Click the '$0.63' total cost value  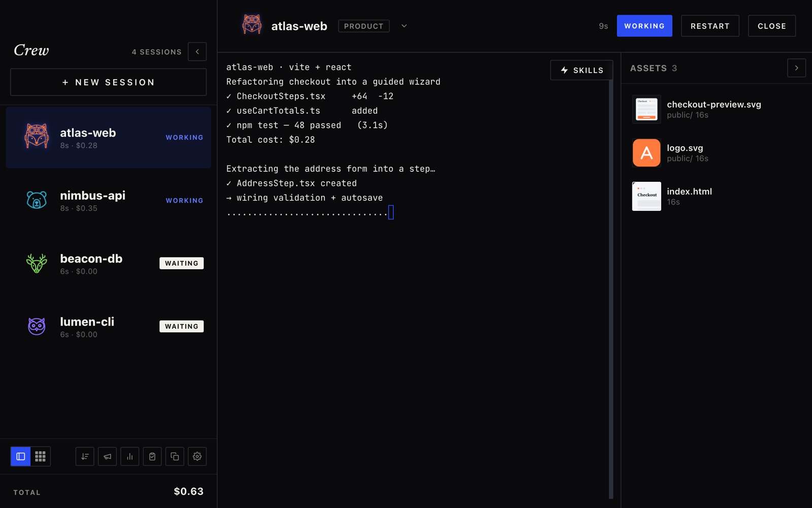point(189,491)
